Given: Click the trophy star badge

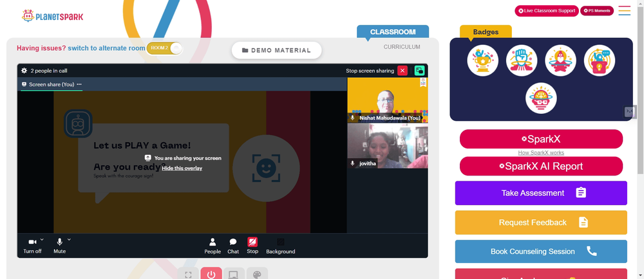Looking at the screenshot, I should 482,60.
